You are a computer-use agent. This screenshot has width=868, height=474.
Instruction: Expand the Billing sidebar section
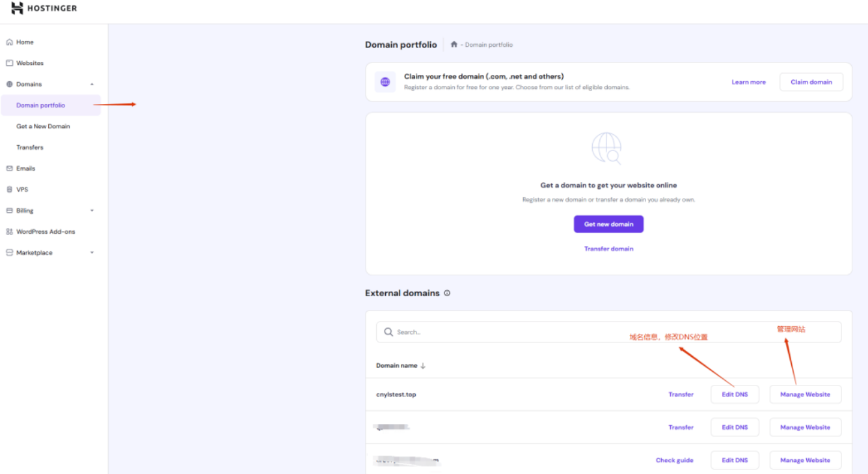[x=92, y=211]
